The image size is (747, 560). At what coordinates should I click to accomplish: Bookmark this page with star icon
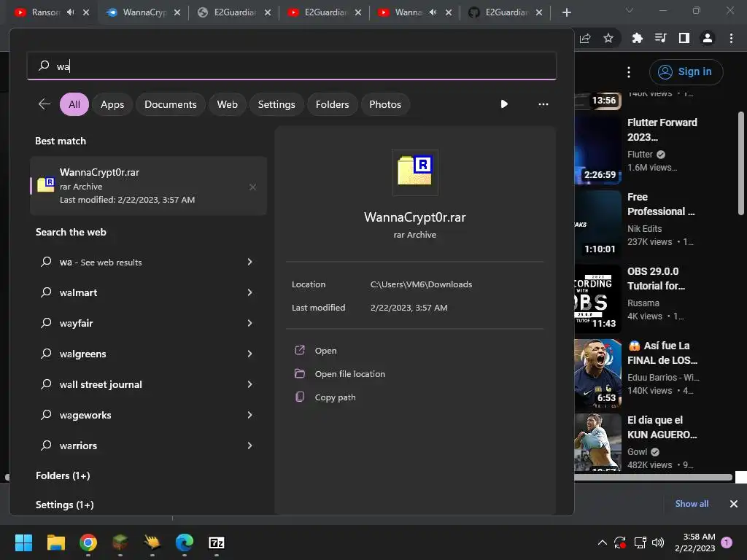pos(608,38)
